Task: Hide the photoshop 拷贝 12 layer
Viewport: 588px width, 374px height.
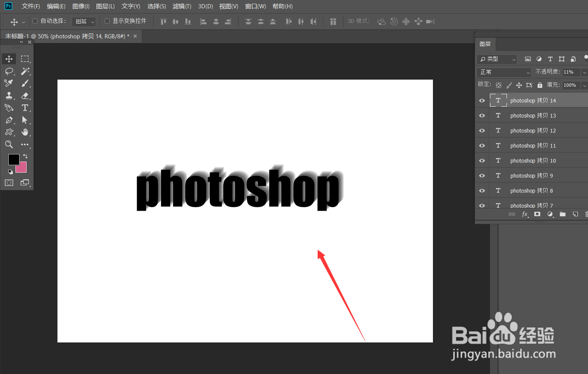Action: 482,131
